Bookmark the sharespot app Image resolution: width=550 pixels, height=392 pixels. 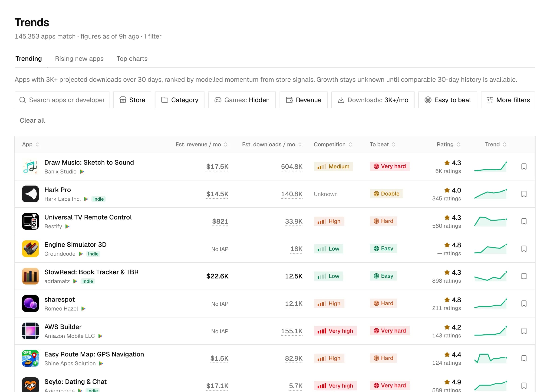point(524,304)
